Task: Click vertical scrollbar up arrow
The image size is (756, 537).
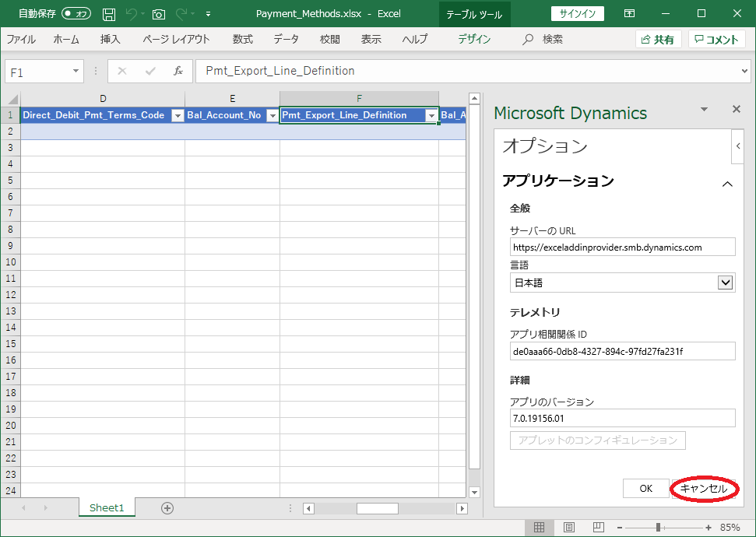Action: coord(474,98)
